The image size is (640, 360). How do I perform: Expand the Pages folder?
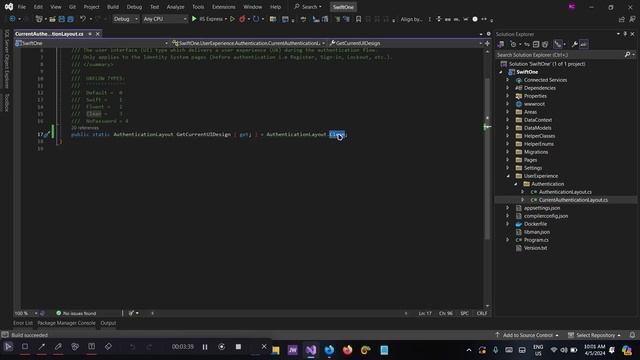tap(508, 160)
